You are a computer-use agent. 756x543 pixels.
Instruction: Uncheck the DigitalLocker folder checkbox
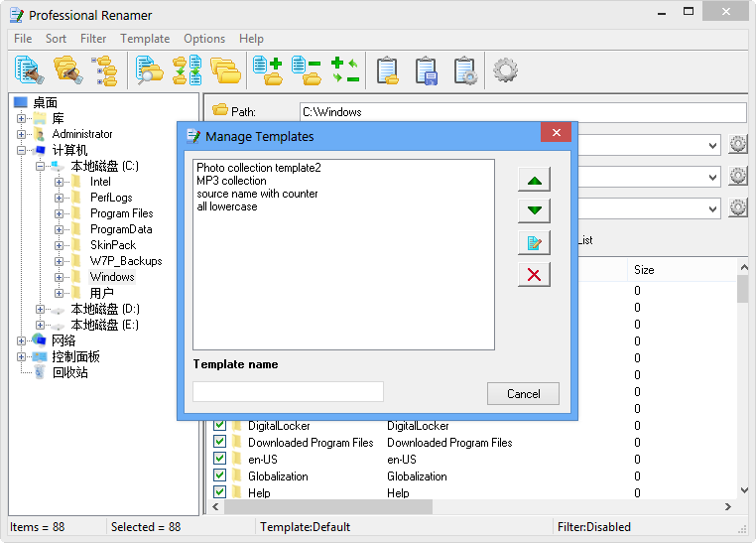pyautogui.click(x=220, y=426)
